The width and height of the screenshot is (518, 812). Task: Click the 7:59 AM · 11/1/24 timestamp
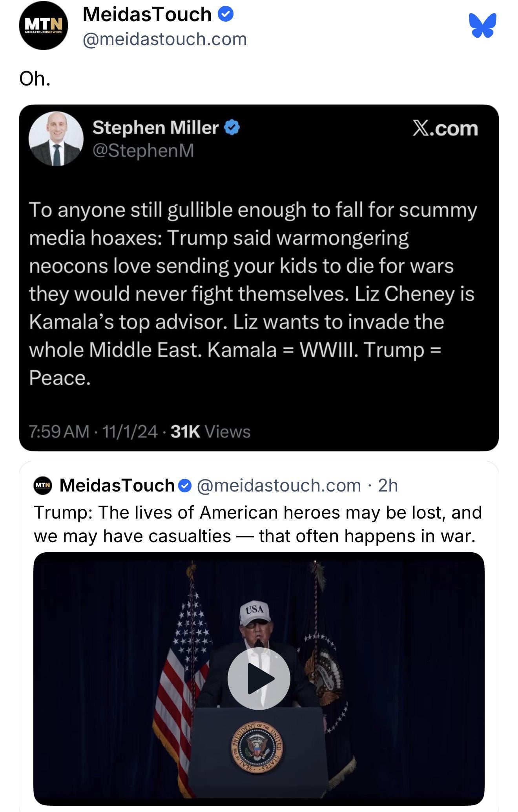click(x=93, y=431)
